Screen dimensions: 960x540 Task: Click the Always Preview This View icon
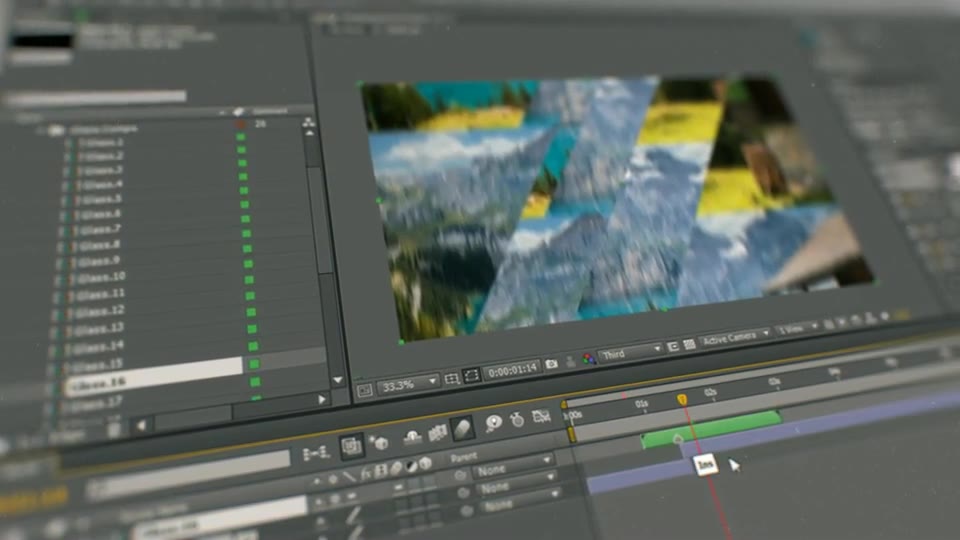coord(365,390)
